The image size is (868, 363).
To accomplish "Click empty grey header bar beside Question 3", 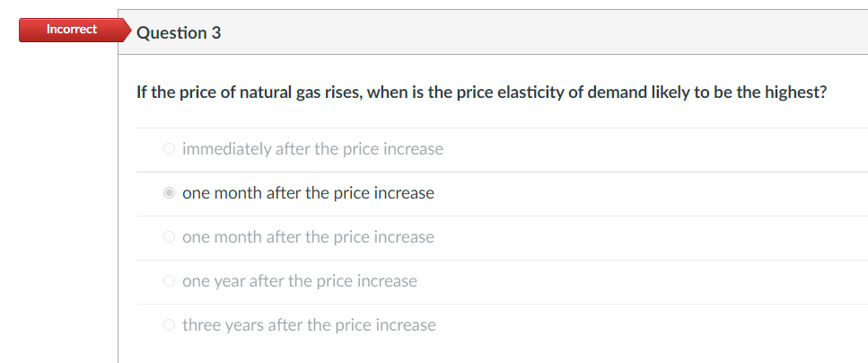I will pos(542,32).
